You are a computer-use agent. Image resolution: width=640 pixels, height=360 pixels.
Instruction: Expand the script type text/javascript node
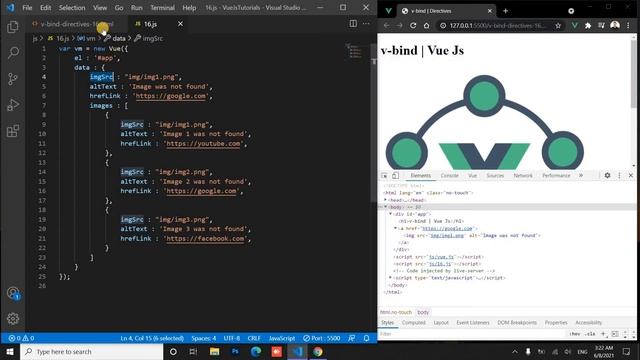pyautogui.click(x=391, y=278)
